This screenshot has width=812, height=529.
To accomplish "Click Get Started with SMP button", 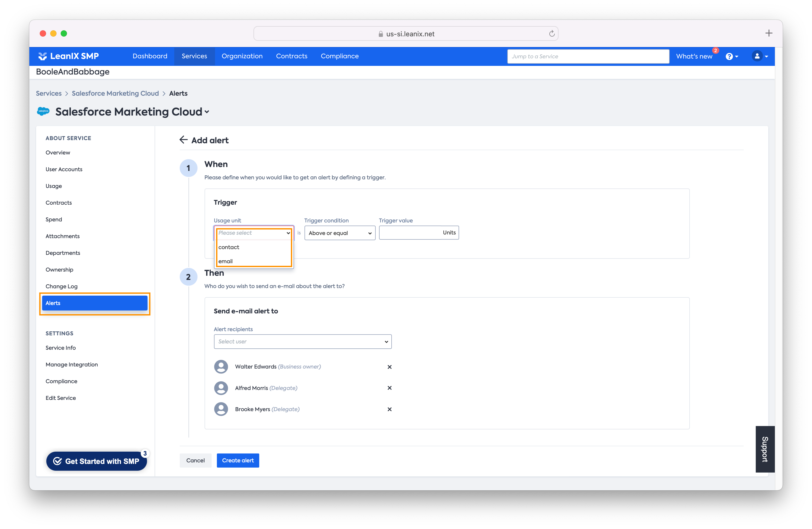I will click(x=97, y=461).
